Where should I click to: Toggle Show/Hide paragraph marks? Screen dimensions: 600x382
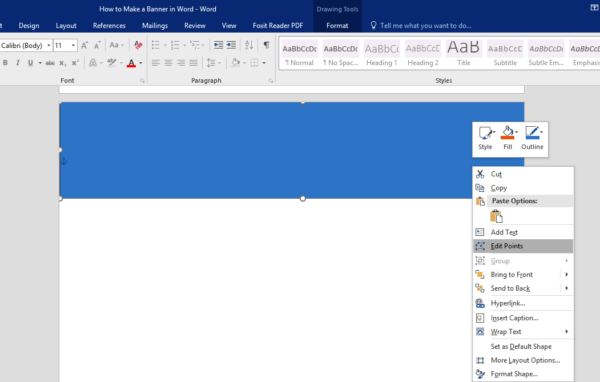pos(266,45)
